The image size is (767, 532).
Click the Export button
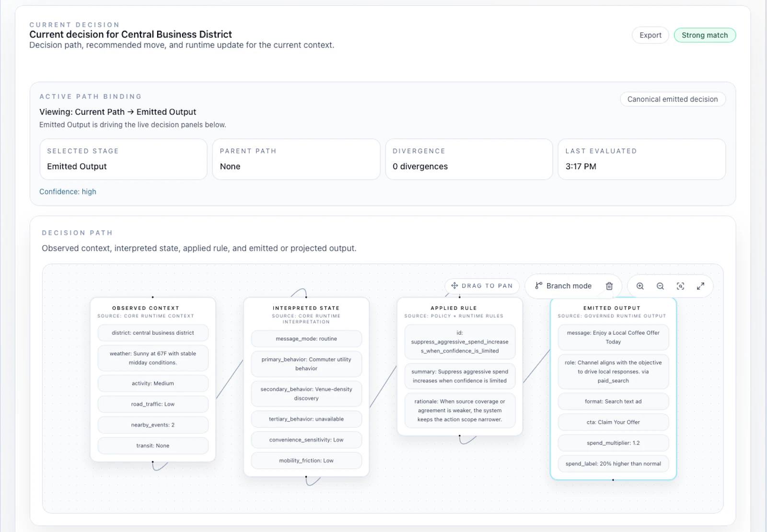coord(650,35)
